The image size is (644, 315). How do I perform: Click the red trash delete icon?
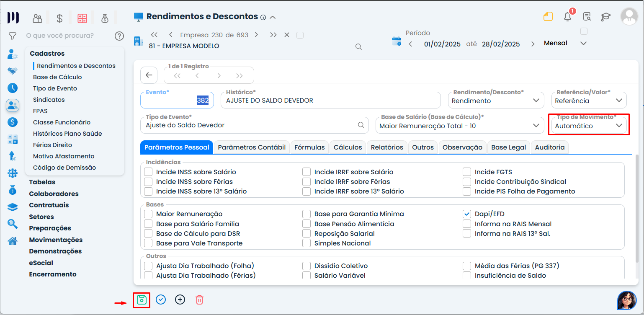click(x=200, y=300)
